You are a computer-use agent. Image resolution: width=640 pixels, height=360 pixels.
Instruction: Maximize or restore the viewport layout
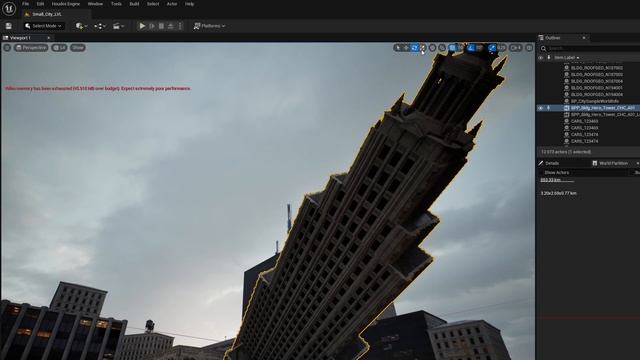(x=529, y=48)
